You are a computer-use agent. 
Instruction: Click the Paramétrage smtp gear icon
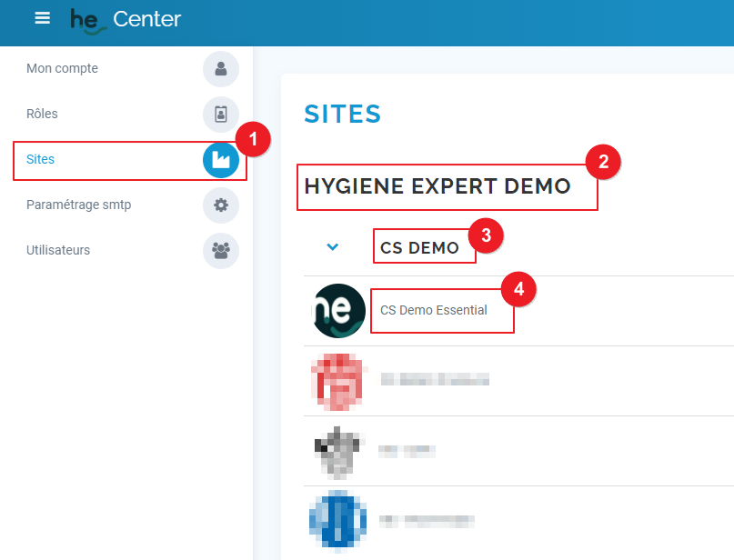tap(220, 205)
